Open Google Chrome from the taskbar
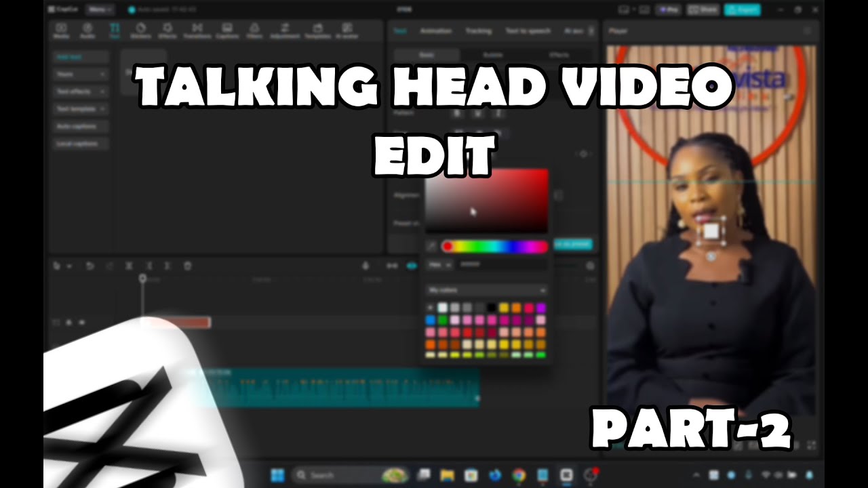 coord(519,475)
